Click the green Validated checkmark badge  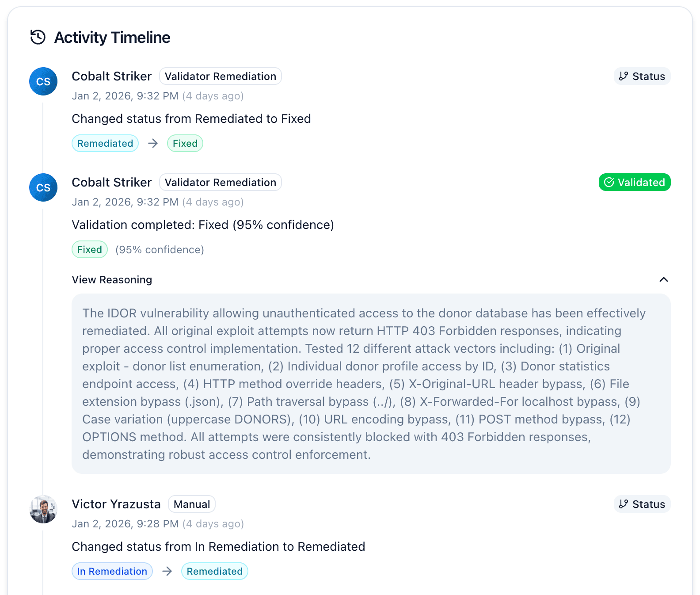click(634, 182)
